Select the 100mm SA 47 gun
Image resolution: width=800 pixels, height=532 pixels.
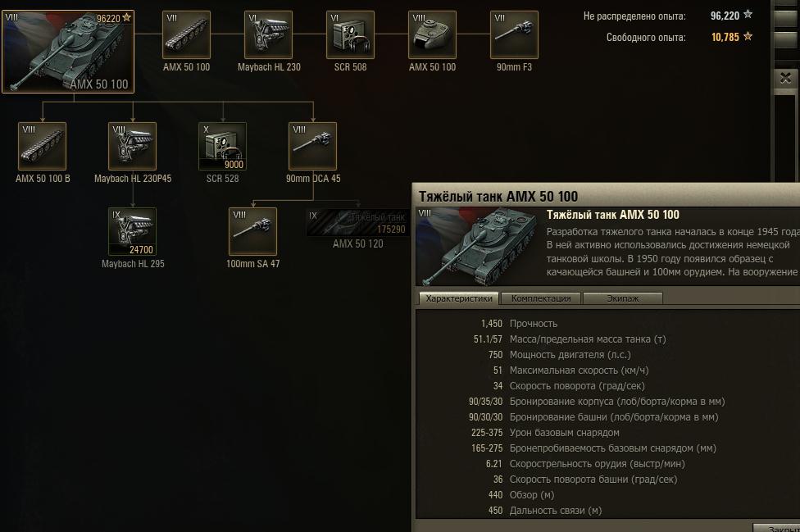click(252, 231)
